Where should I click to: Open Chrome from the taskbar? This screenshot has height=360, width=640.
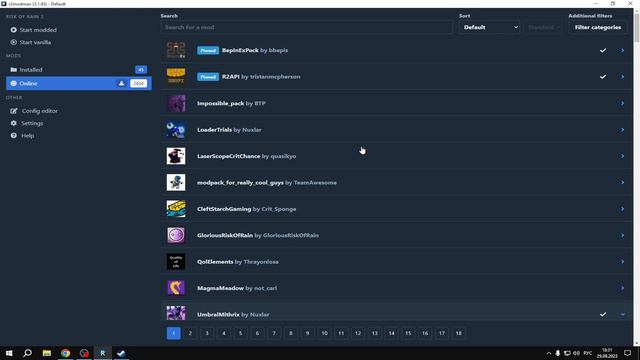tap(65, 353)
